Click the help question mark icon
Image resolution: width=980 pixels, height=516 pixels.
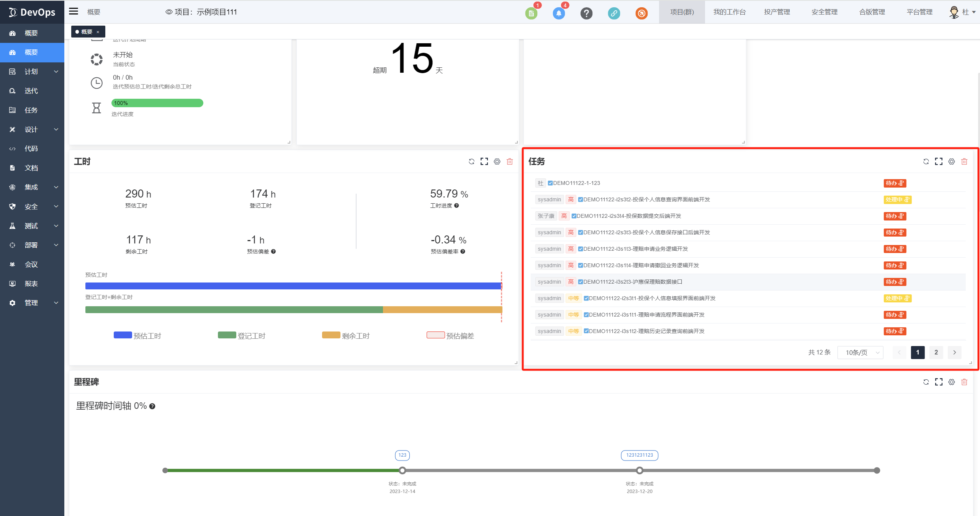pyautogui.click(x=586, y=13)
